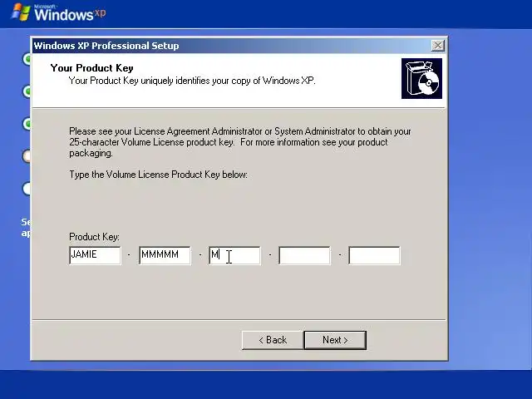Screen dimensions: 532x399
Task: Click the software box and CD icon
Action: [x=421, y=78]
